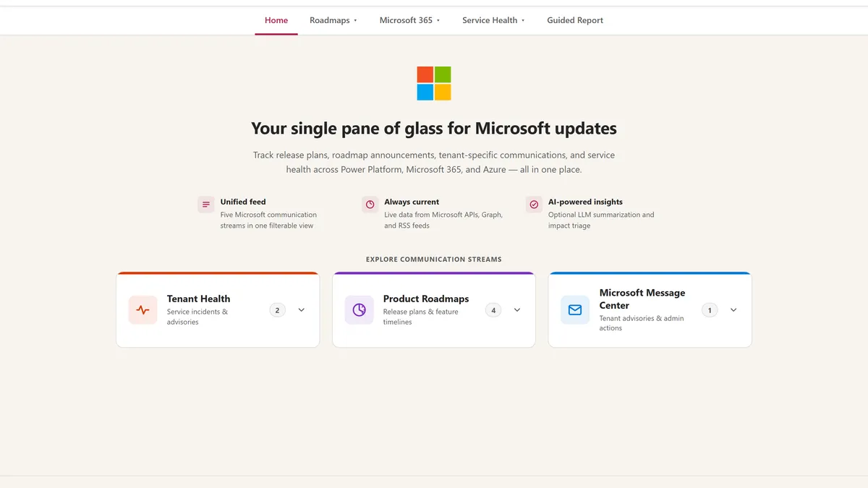Click the Product Roadmaps count badge 4

[493, 310]
